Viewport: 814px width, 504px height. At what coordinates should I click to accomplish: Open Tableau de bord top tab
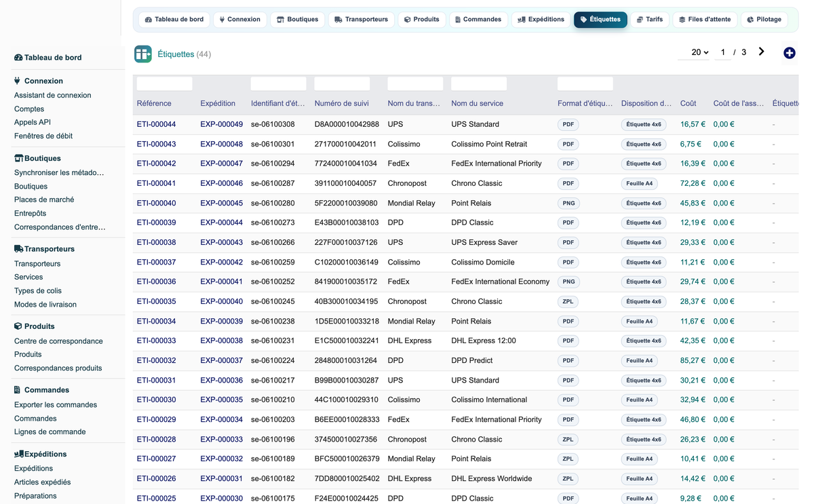coord(174,20)
